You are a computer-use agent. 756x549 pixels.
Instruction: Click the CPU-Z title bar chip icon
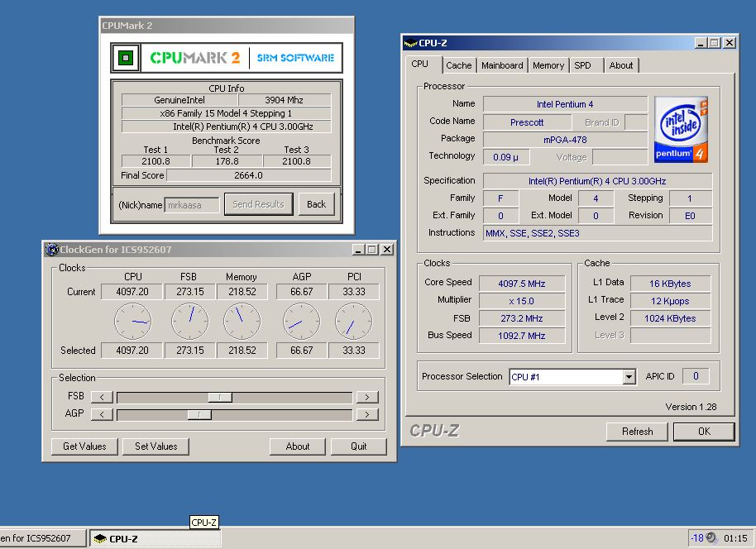(410, 43)
